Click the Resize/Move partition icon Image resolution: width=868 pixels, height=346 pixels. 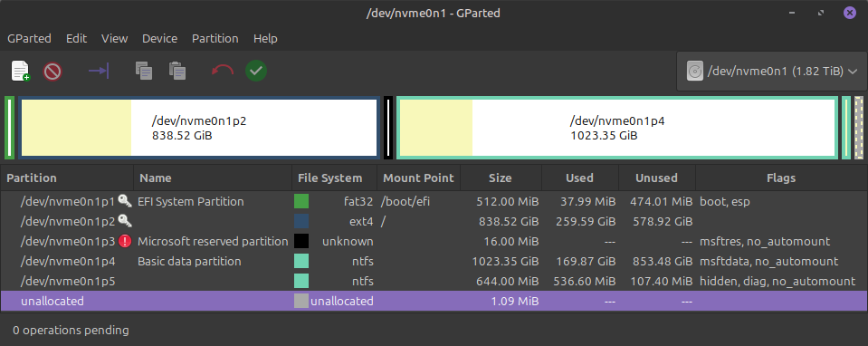99,71
